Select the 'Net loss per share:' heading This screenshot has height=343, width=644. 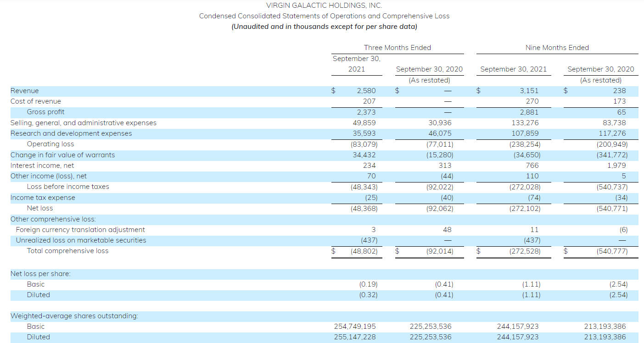(x=40, y=274)
